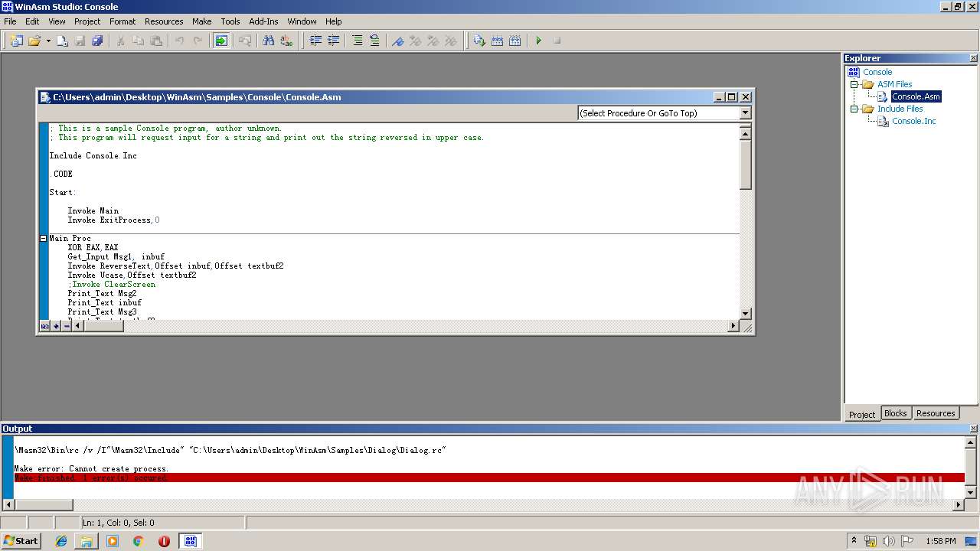The width and height of the screenshot is (980, 551).
Task: Toggle line numbers button in editor corner
Action: pyautogui.click(x=44, y=326)
